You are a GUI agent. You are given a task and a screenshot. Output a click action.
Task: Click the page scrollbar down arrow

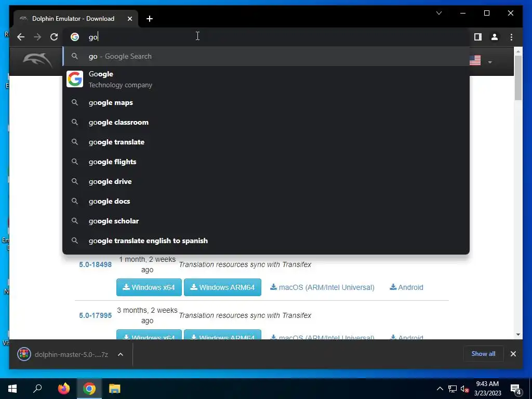click(x=518, y=335)
